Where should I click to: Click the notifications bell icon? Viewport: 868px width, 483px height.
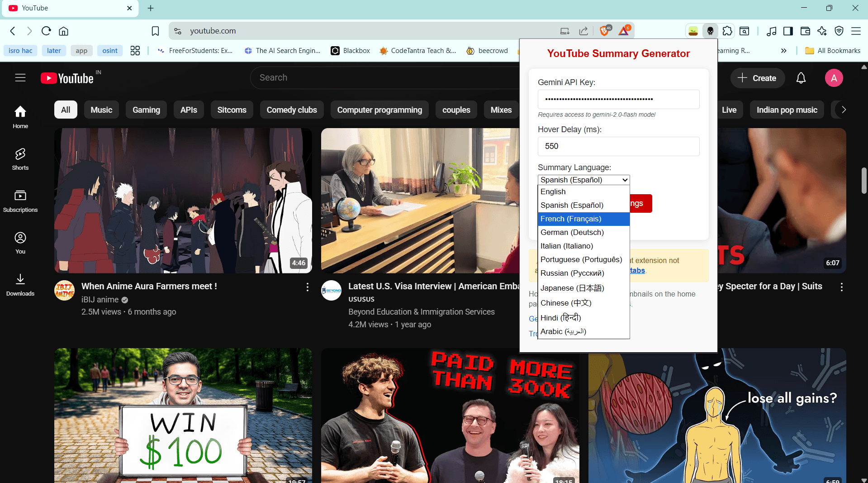pos(801,78)
